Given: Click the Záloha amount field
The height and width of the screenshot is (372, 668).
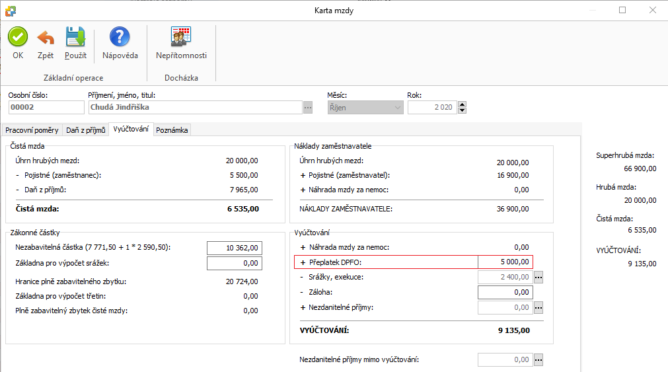Looking at the screenshot, I should 505,292.
